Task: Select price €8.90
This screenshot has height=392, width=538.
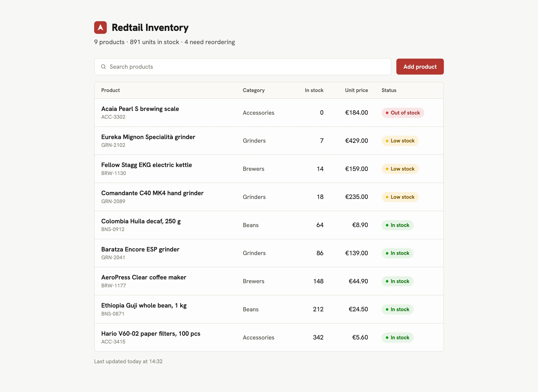Action: click(x=360, y=225)
